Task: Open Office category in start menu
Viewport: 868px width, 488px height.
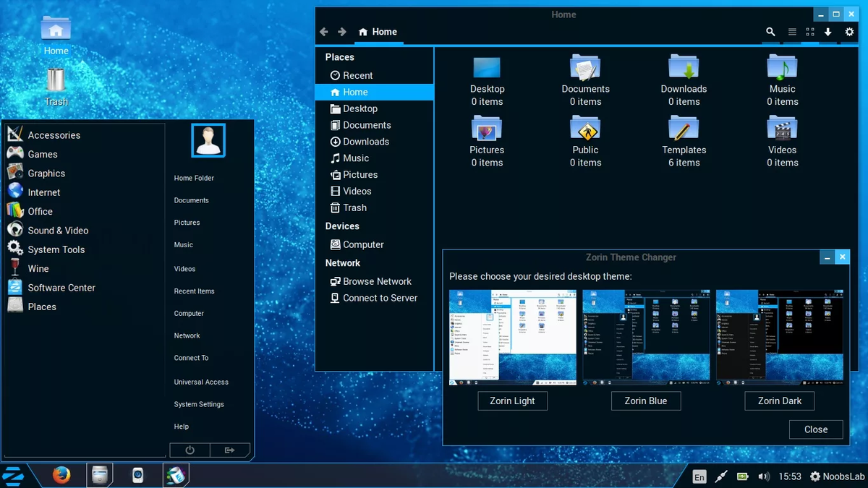Action: click(x=85, y=211)
